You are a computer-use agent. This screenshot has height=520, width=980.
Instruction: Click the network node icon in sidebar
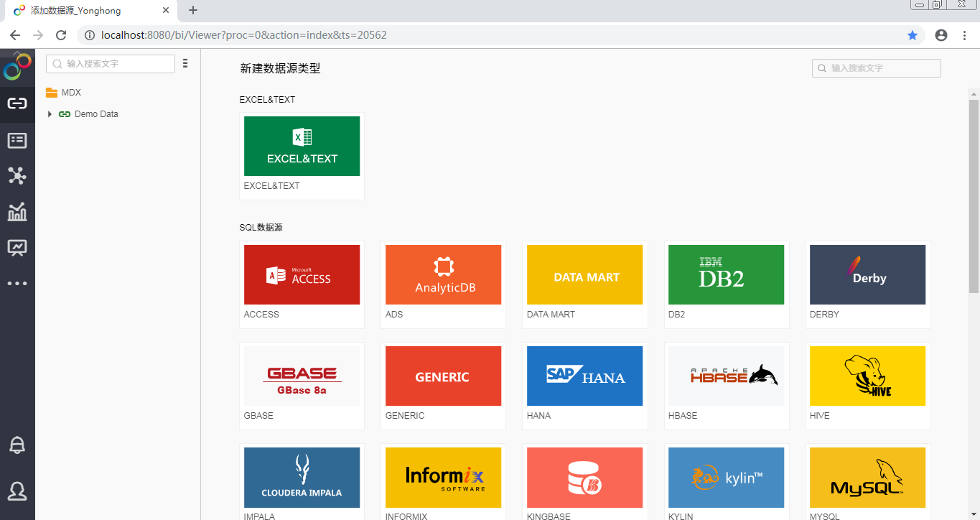[17, 176]
